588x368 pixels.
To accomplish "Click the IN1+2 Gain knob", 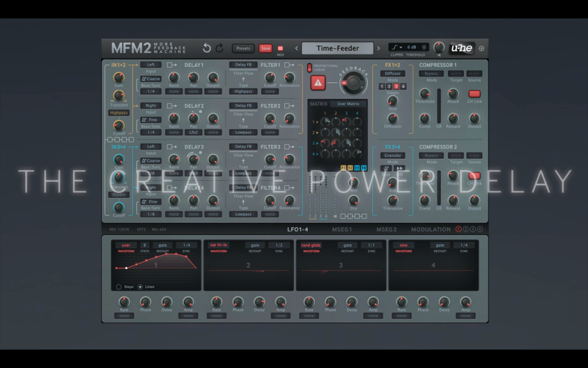I will coord(119,78).
